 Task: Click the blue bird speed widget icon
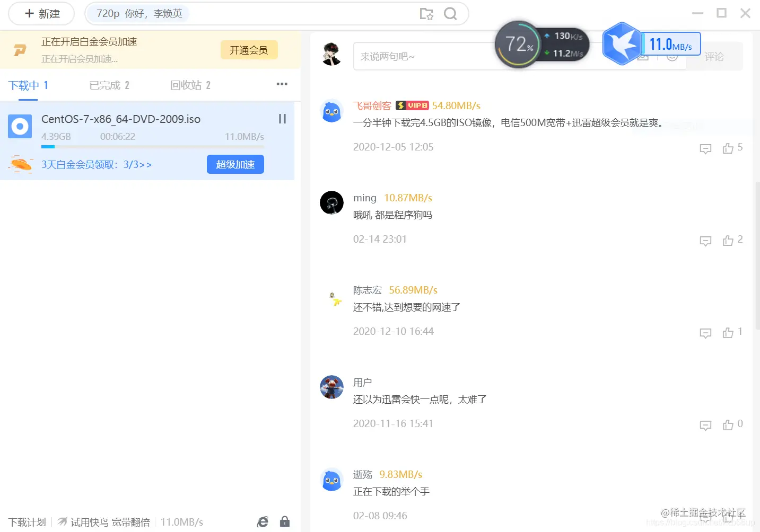click(622, 44)
